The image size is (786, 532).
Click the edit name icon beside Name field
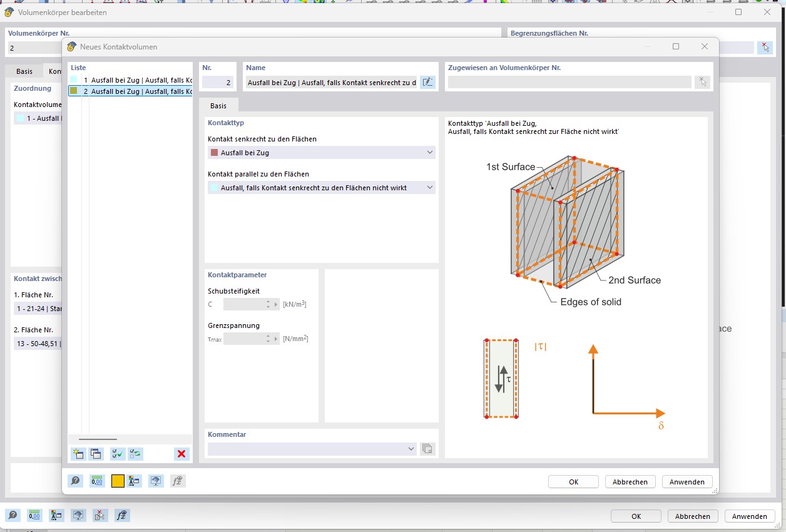(x=427, y=82)
